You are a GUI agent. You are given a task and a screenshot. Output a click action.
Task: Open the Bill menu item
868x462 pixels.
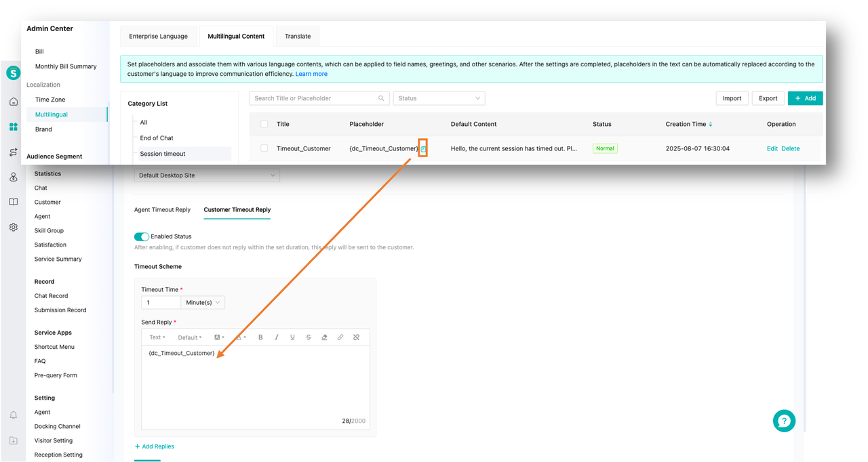coord(39,51)
